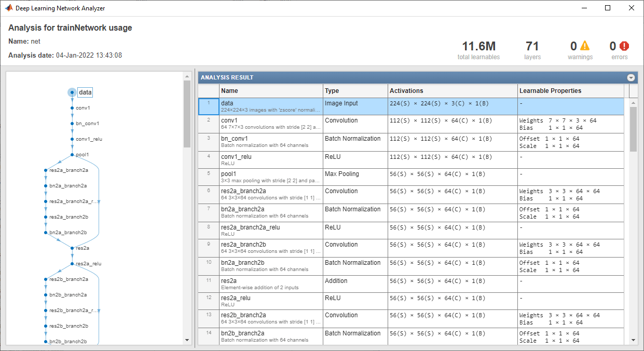Select the res2a Addition table row

[x=411, y=284]
